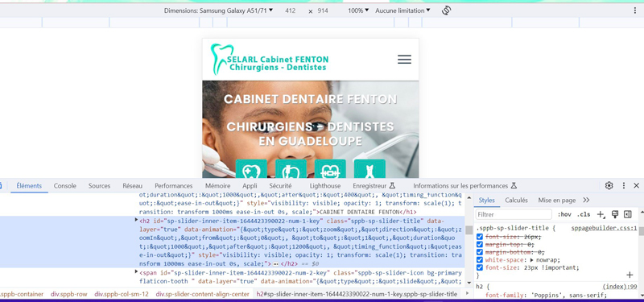Click the rotate device orientation icon
This screenshot has width=644, height=302.
(447, 10)
